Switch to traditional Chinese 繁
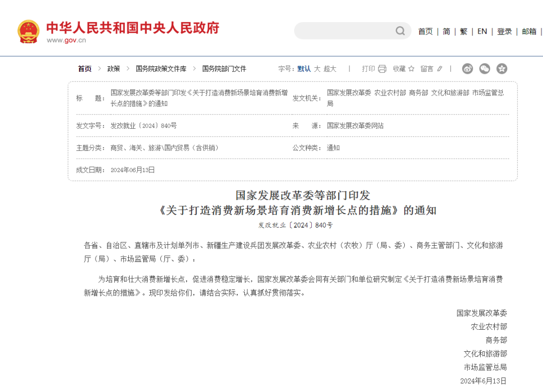 pos(464,32)
